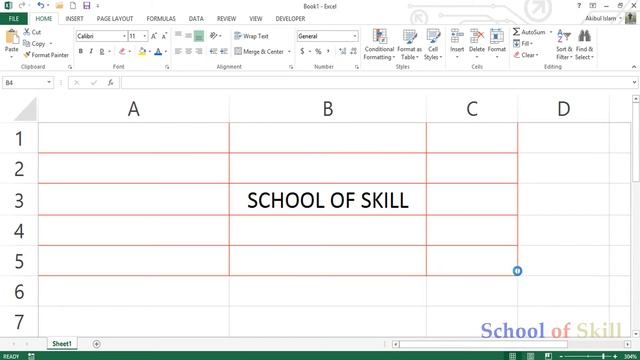This screenshot has width=640, height=360.
Task: Switch to the PAGE LAYOUT tab
Action: tap(115, 19)
